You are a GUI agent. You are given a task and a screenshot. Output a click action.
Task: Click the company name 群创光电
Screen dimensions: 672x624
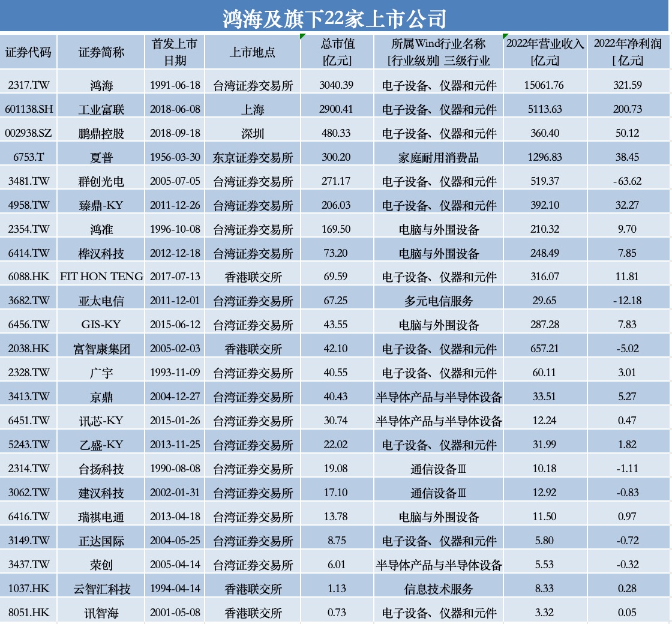pyautogui.click(x=101, y=182)
